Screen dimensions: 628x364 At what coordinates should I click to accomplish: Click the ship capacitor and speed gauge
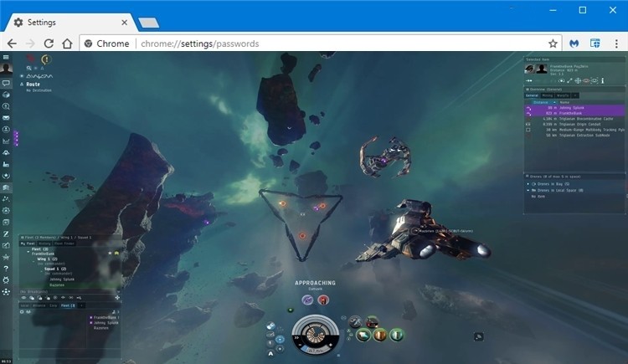316,335
